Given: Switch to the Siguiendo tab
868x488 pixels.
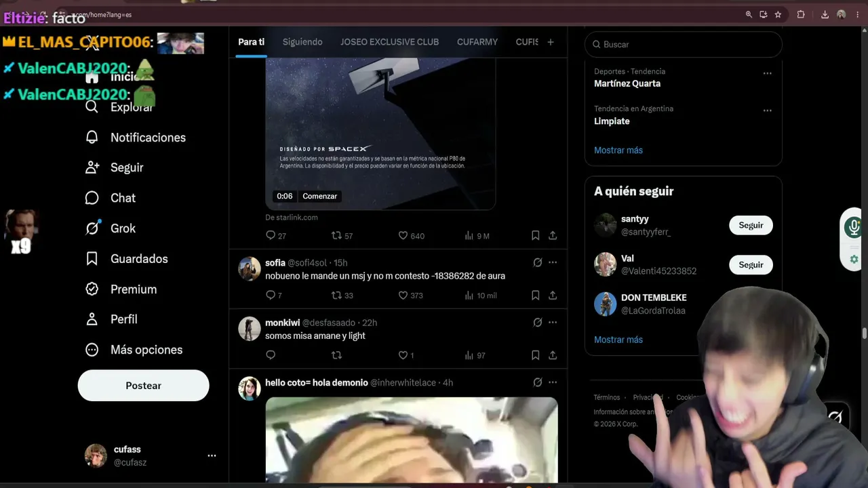Looking at the screenshot, I should (302, 42).
